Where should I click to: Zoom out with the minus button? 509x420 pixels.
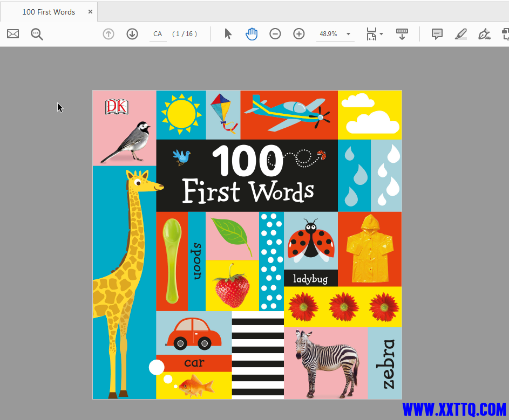click(x=275, y=34)
